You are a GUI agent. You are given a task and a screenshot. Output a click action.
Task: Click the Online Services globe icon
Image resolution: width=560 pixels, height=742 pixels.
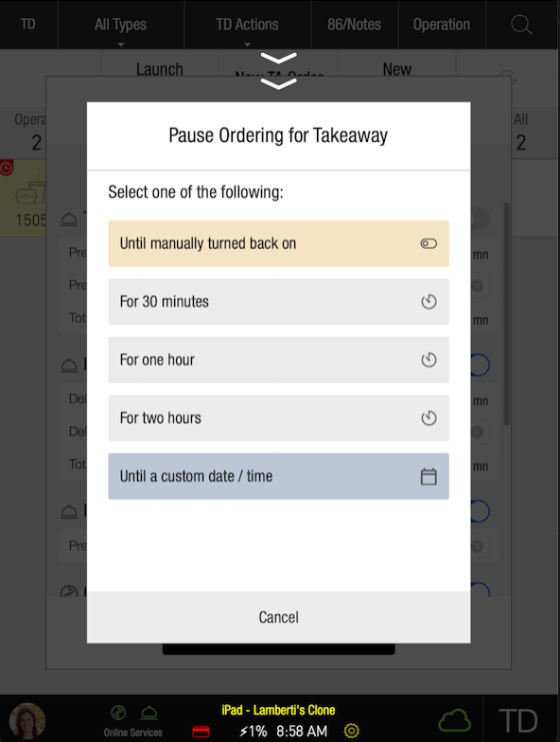[118, 713]
